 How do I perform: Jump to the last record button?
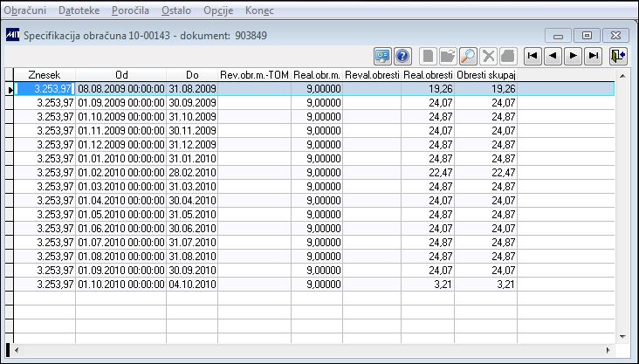click(594, 56)
